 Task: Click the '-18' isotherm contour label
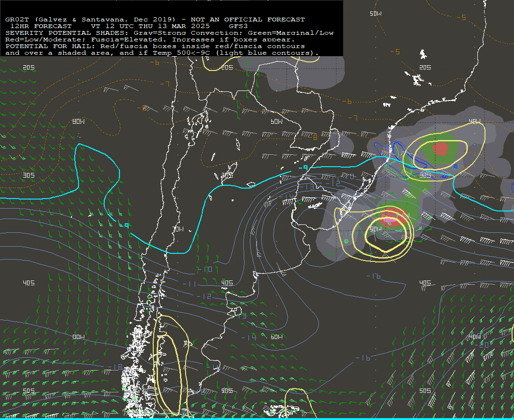(x=114, y=367)
